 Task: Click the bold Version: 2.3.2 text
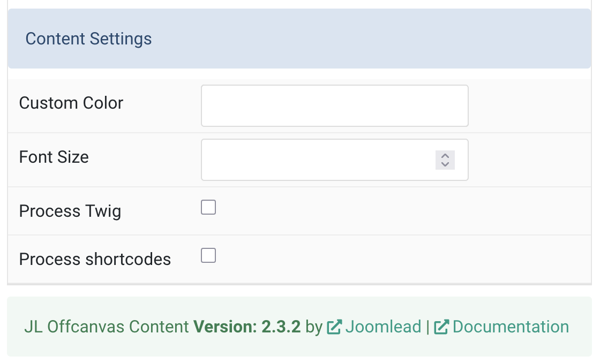point(247,327)
